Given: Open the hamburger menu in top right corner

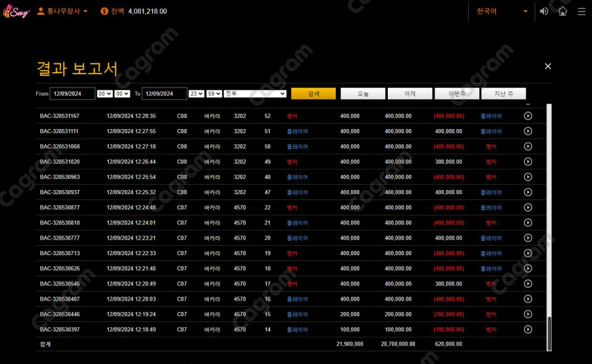Looking at the screenshot, I should click(583, 11).
